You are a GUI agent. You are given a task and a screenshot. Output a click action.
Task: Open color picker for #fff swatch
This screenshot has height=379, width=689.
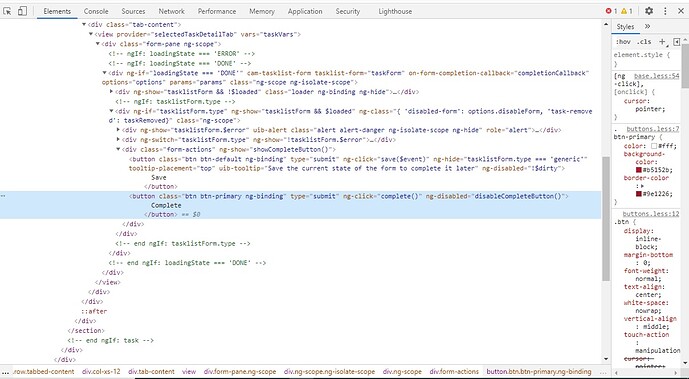click(654, 146)
